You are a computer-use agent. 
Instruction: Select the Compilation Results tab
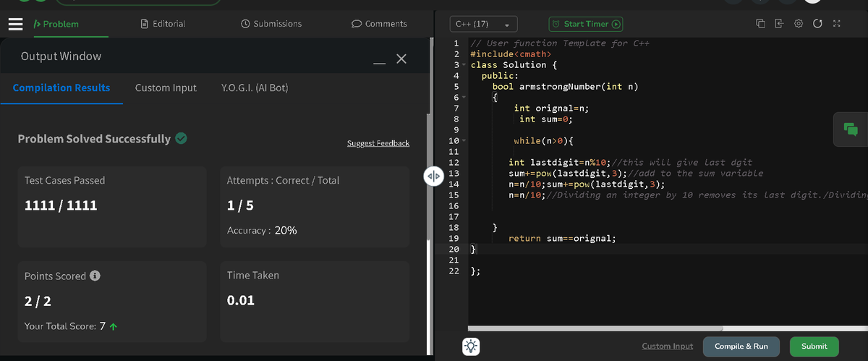point(61,88)
